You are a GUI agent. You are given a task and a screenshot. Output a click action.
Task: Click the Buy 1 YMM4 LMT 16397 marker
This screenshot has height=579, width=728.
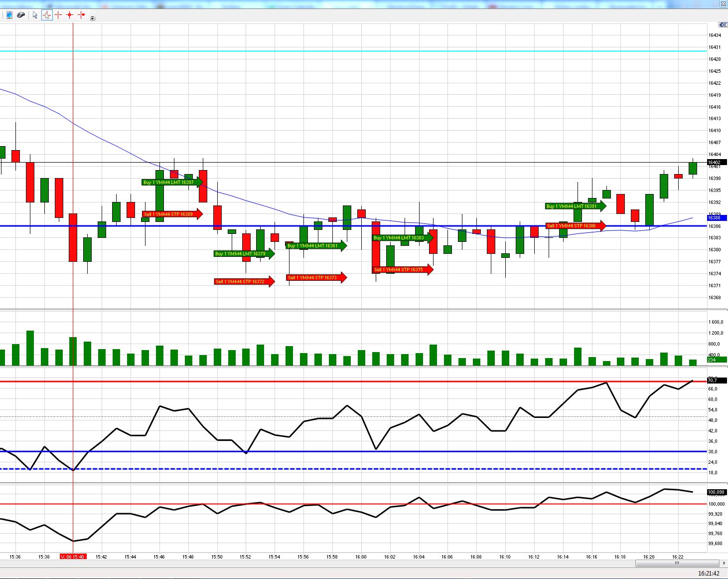[172, 183]
